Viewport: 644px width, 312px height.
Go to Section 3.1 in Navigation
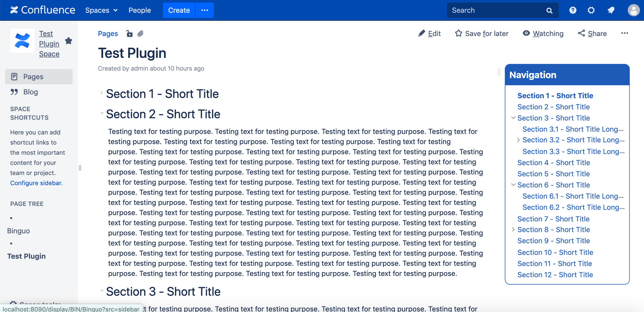point(573,129)
